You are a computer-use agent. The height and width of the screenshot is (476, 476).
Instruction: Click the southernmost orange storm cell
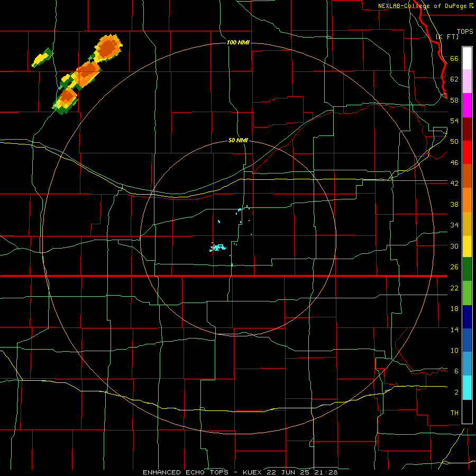click(66, 99)
